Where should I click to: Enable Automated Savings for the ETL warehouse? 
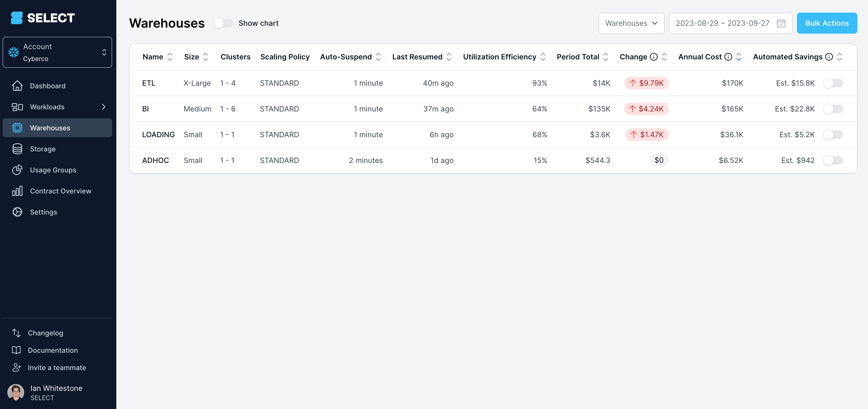pos(833,83)
